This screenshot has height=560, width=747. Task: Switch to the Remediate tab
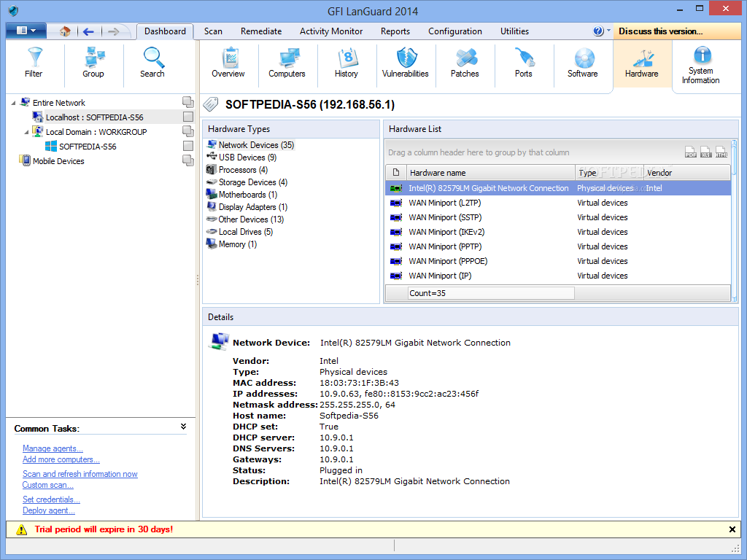pyautogui.click(x=261, y=31)
